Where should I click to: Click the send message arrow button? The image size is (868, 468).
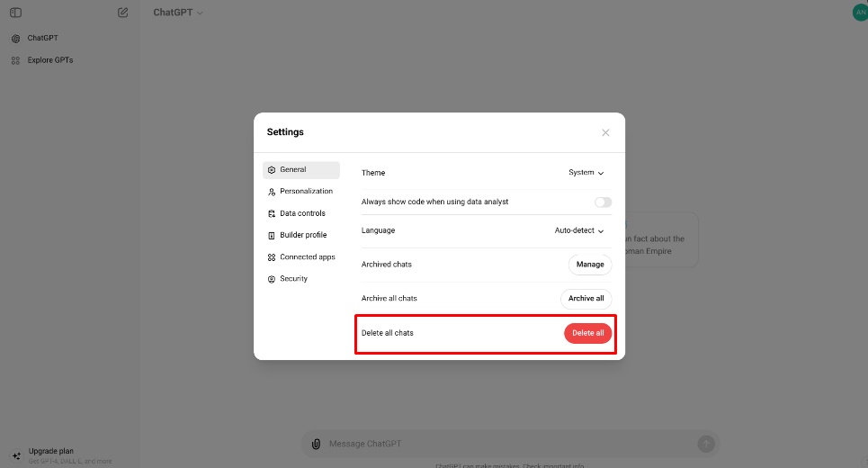706,445
